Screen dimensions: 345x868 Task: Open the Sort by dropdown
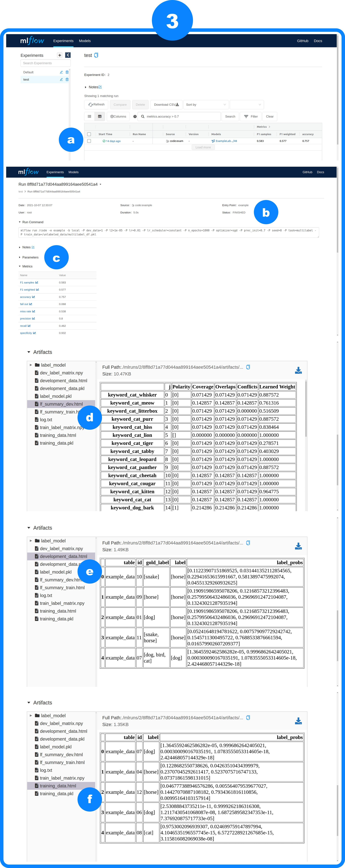pyautogui.click(x=206, y=105)
